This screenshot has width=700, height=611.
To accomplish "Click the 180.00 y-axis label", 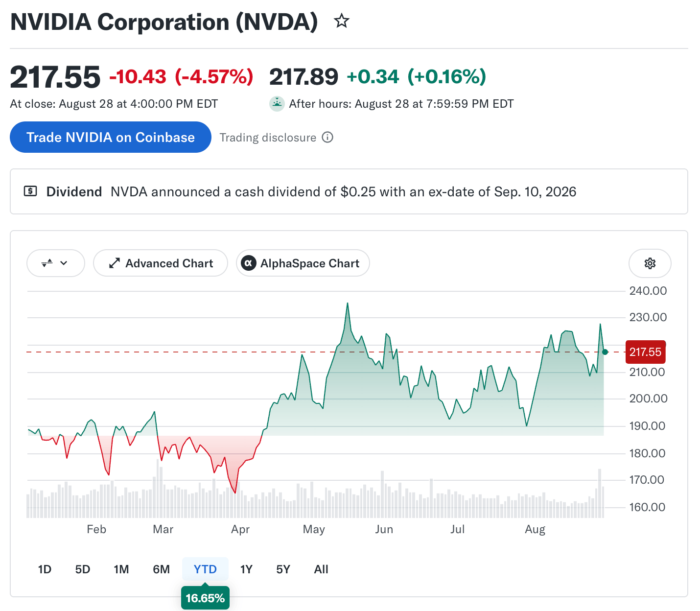I will [647, 453].
